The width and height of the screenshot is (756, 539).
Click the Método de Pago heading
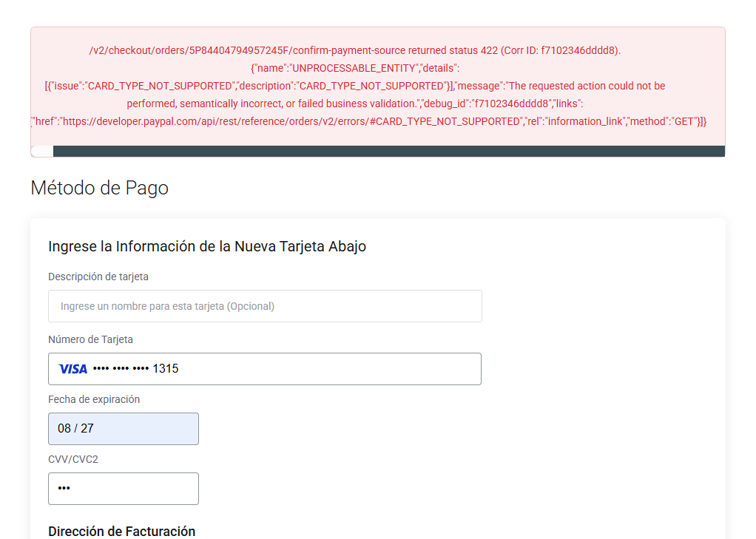[99, 188]
